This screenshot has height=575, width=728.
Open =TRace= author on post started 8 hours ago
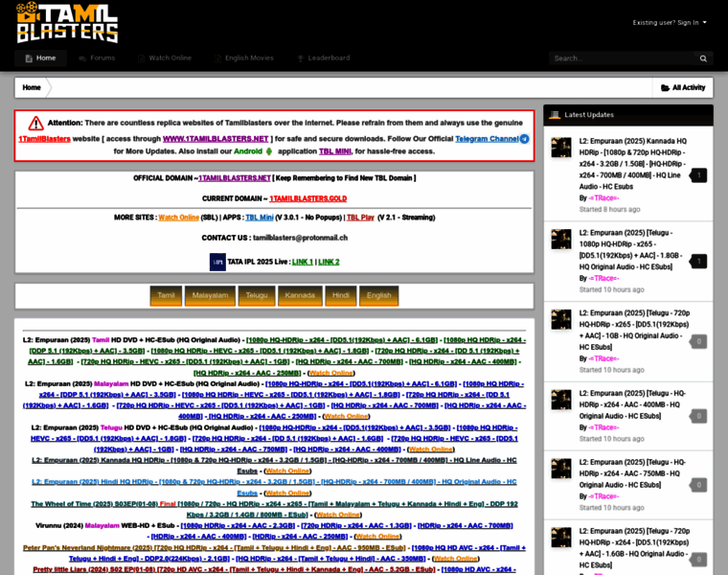(603, 198)
